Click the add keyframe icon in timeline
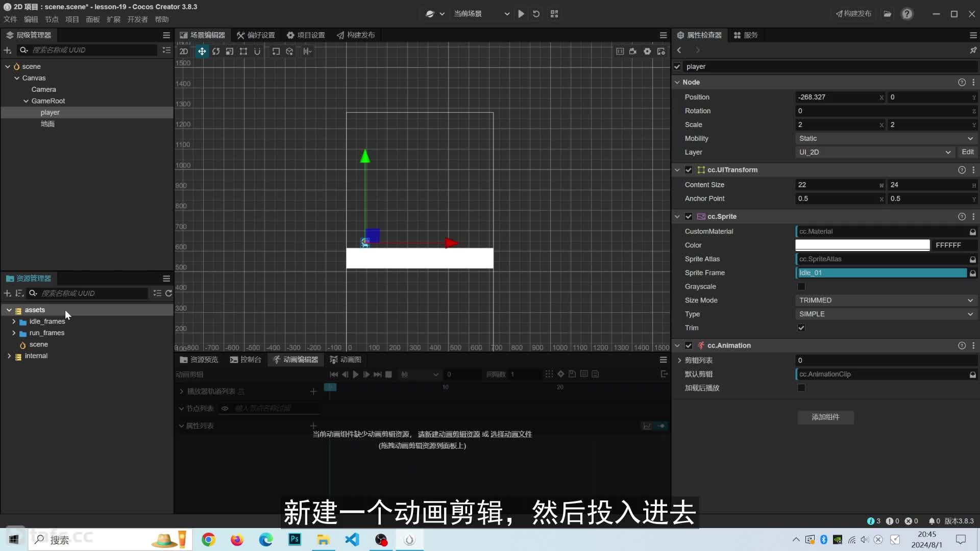This screenshot has height=551, width=980. click(x=560, y=374)
